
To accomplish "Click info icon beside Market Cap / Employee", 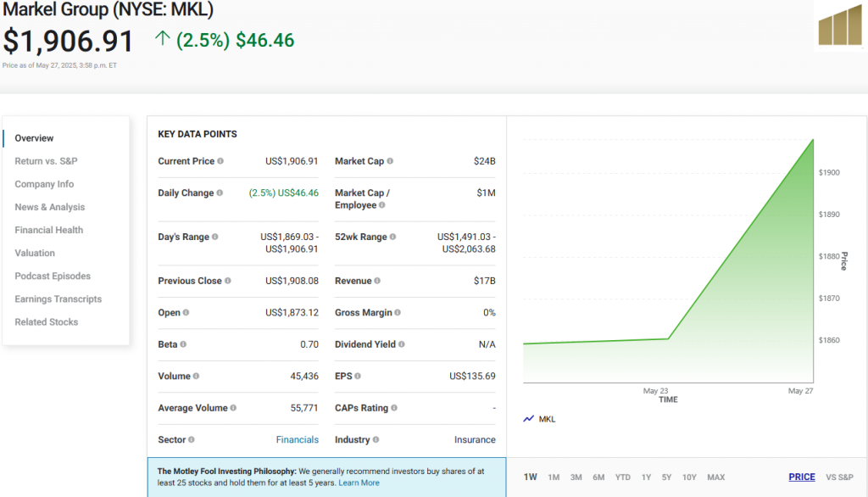I will tap(382, 205).
